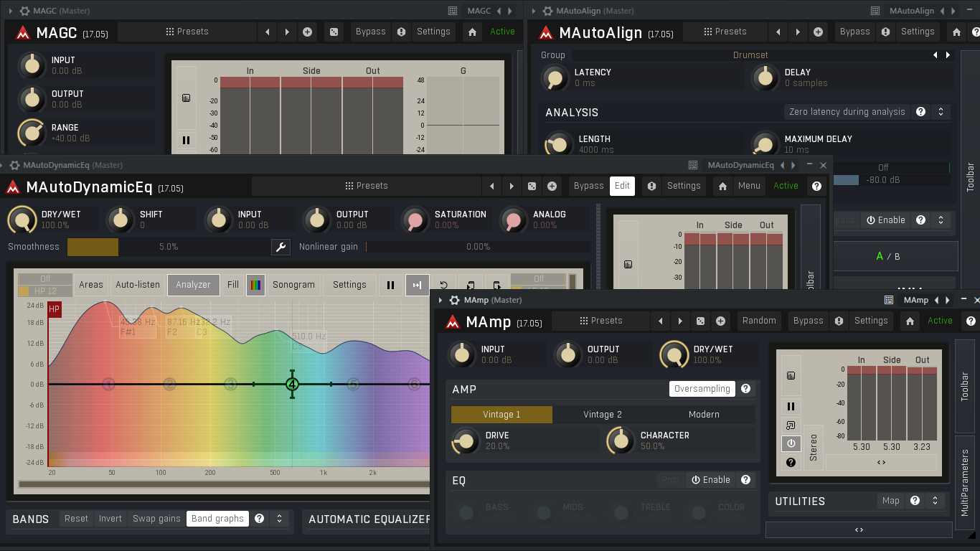Expand the UTILITIES section arrows
The image size is (980, 551).
[x=936, y=501]
